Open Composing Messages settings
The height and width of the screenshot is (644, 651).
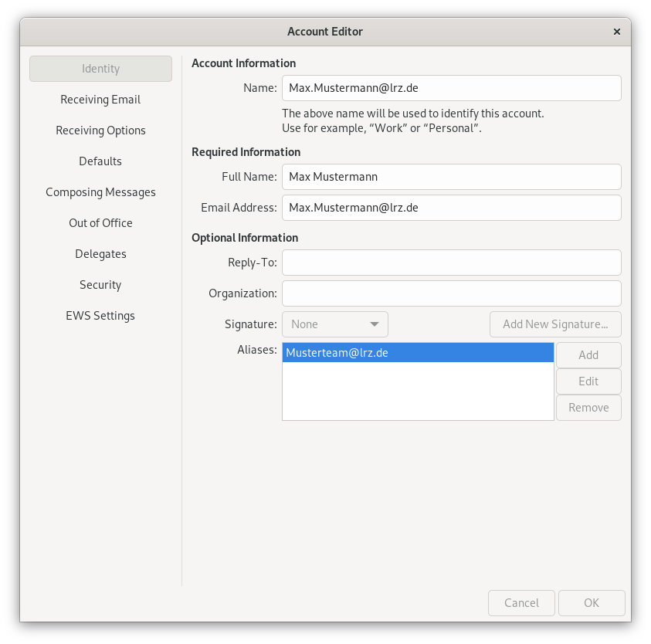click(x=100, y=192)
